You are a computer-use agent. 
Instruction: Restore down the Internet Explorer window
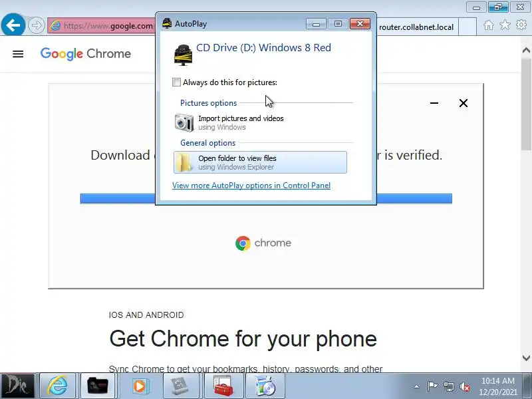[x=498, y=7]
